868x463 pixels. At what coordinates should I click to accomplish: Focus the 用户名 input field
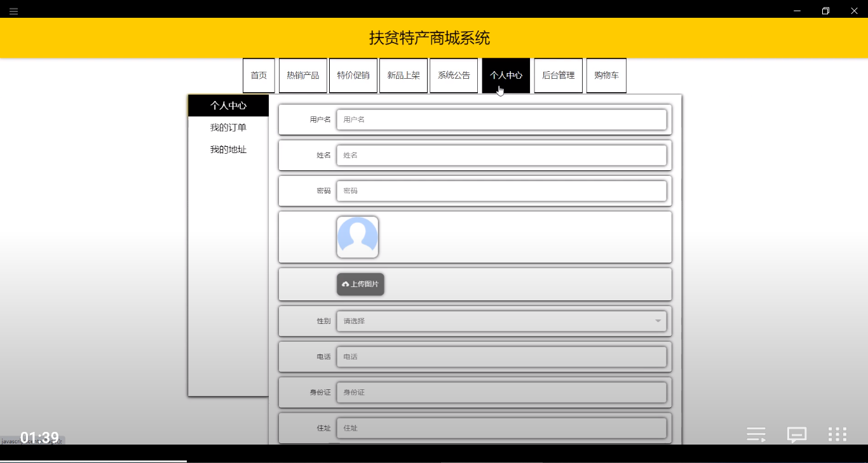(501, 119)
